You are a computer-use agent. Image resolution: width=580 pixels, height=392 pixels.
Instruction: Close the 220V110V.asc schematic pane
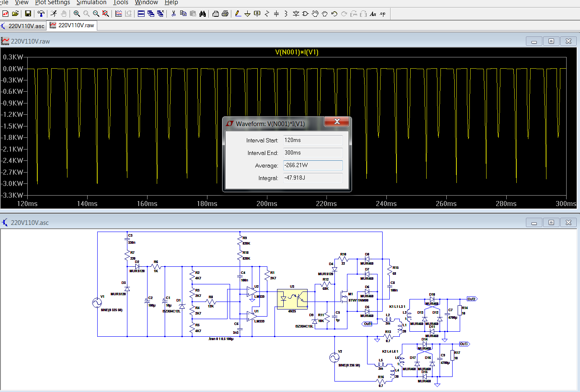click(x=568, y=222)
